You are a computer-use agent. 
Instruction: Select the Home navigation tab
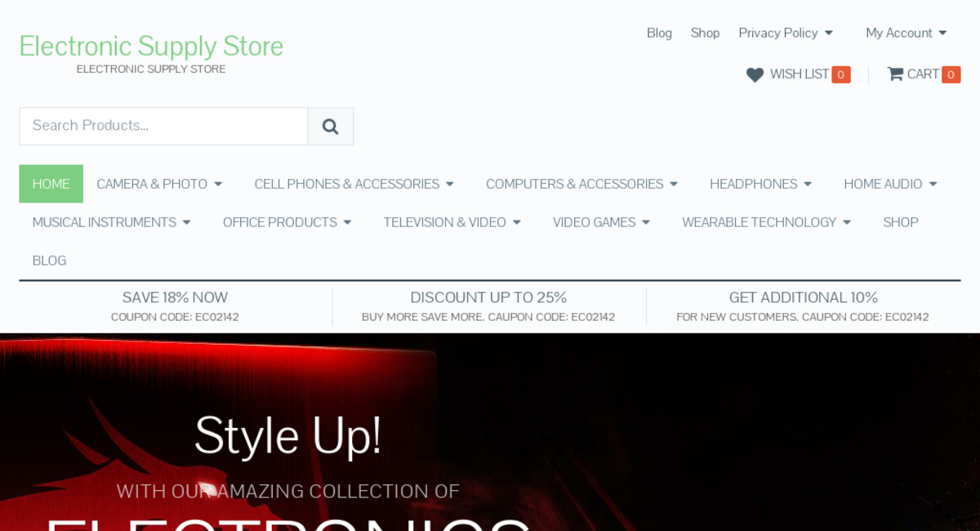click(51, 184)
